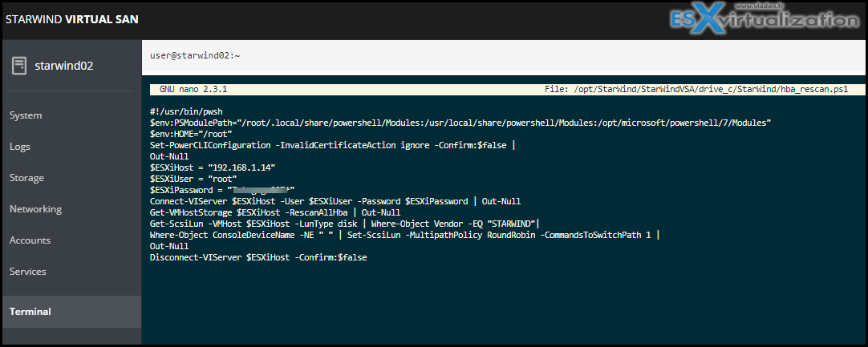
Task: Open the Services page
Action: pyautogui.click(x=28, y=271)
